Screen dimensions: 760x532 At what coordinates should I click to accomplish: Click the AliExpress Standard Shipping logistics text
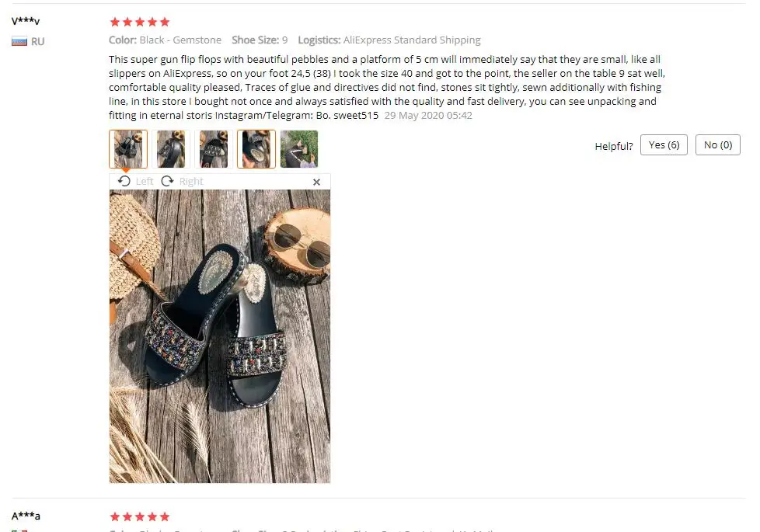coord(412,40)
